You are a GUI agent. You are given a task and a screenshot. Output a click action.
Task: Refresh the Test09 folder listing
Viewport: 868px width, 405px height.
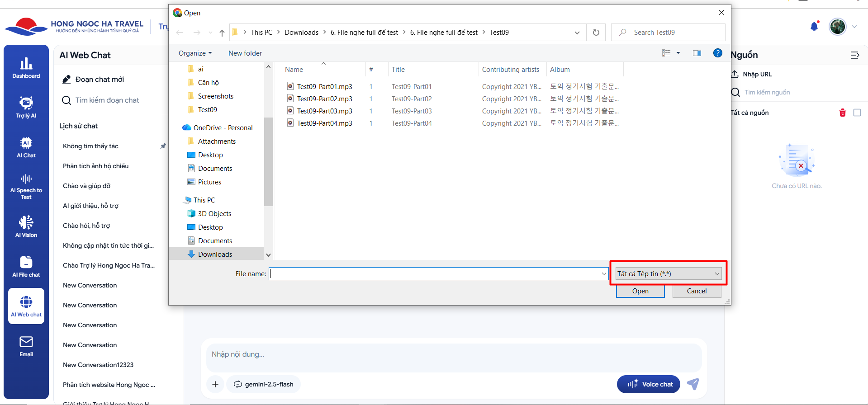tap(596, 33)
